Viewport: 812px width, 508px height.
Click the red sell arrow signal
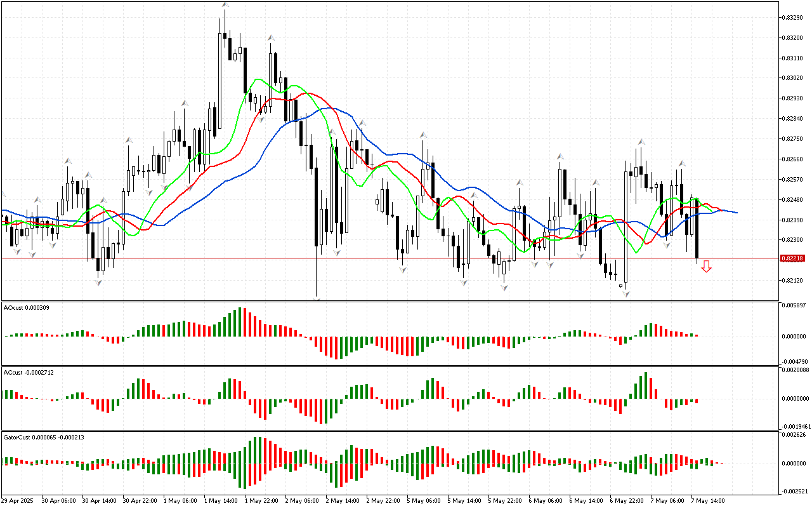(706, 267)
